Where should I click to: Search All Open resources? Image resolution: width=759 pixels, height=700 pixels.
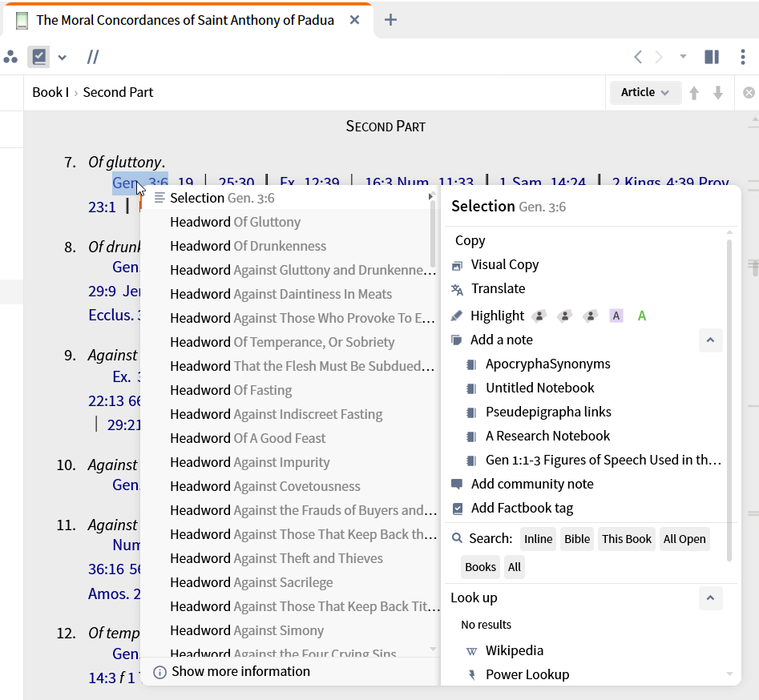click(x=684, y=539)
